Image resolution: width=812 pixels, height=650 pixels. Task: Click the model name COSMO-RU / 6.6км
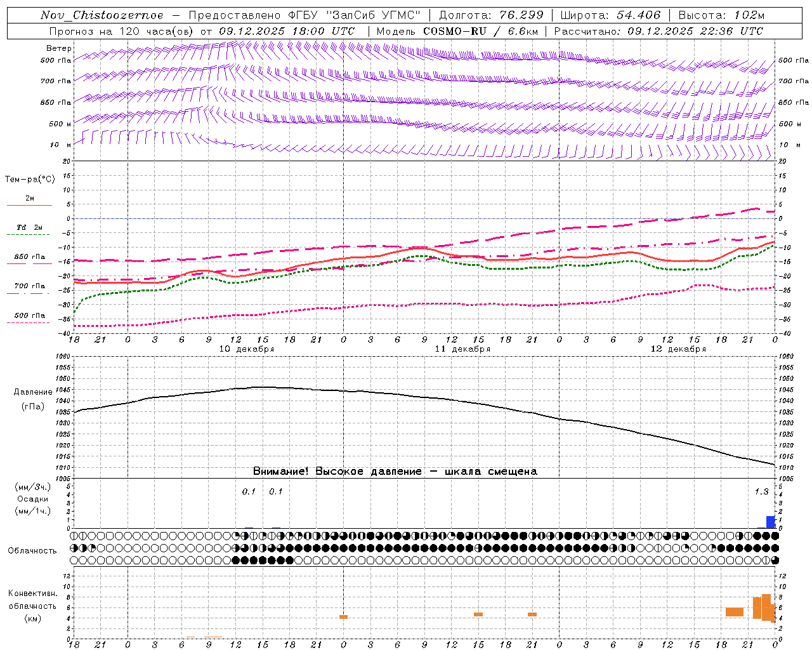480,31
